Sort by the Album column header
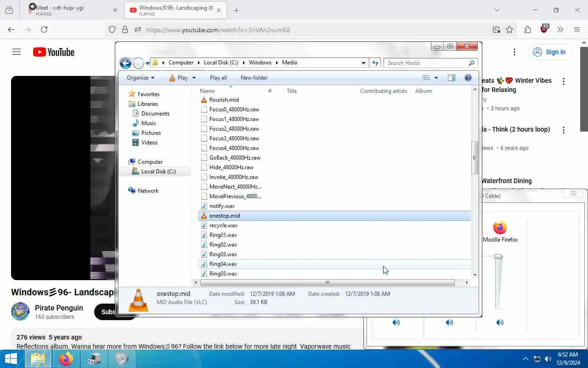The image size is (588, 368). click(x=424, y=91)
